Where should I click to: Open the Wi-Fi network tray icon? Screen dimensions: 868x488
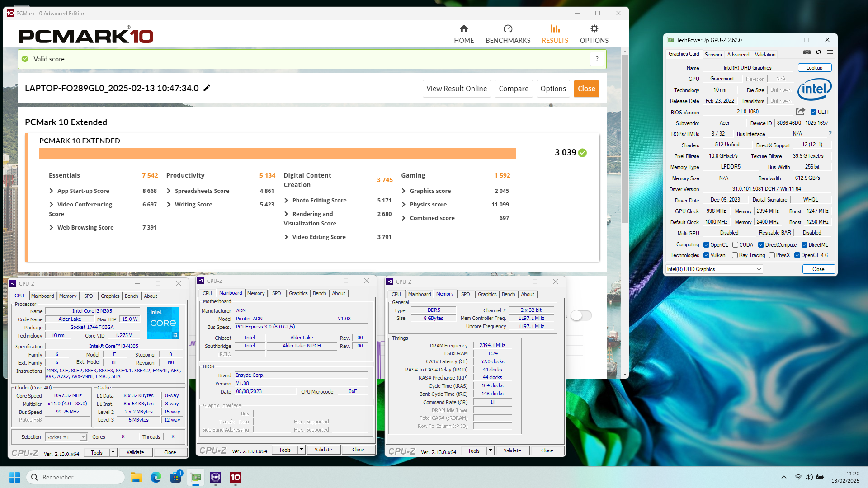798,477
